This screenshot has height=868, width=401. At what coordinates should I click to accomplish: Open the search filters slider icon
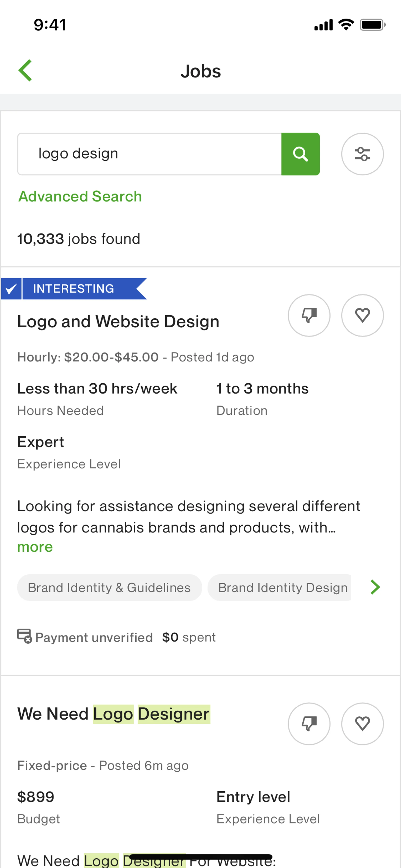tap(362, 154)
